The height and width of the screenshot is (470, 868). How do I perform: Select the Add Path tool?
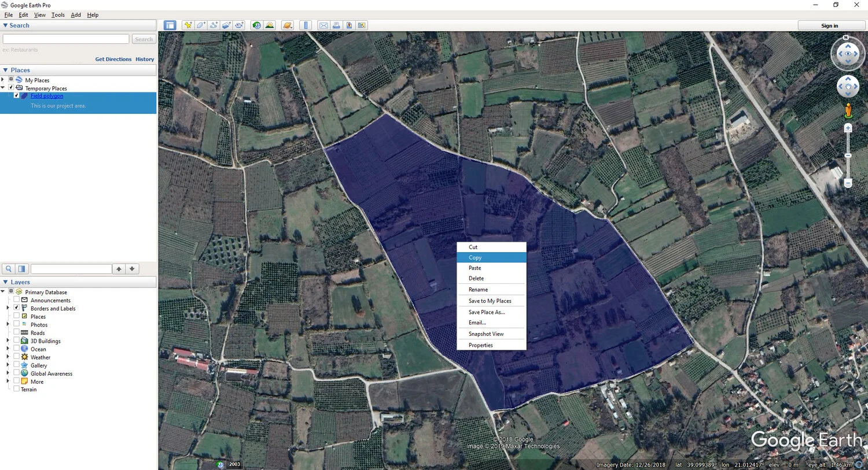coord(214,25)
